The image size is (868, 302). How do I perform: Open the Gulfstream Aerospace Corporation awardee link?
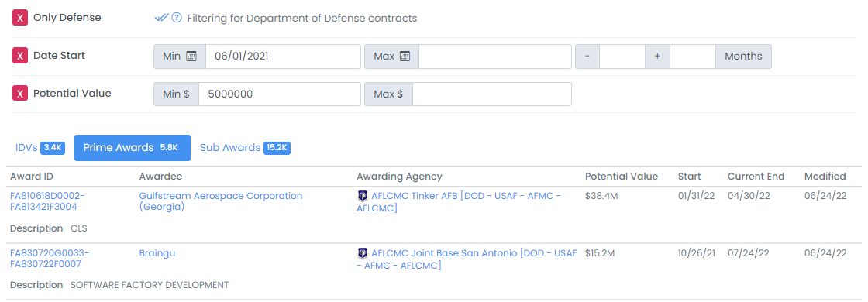[x=220, y=201]
